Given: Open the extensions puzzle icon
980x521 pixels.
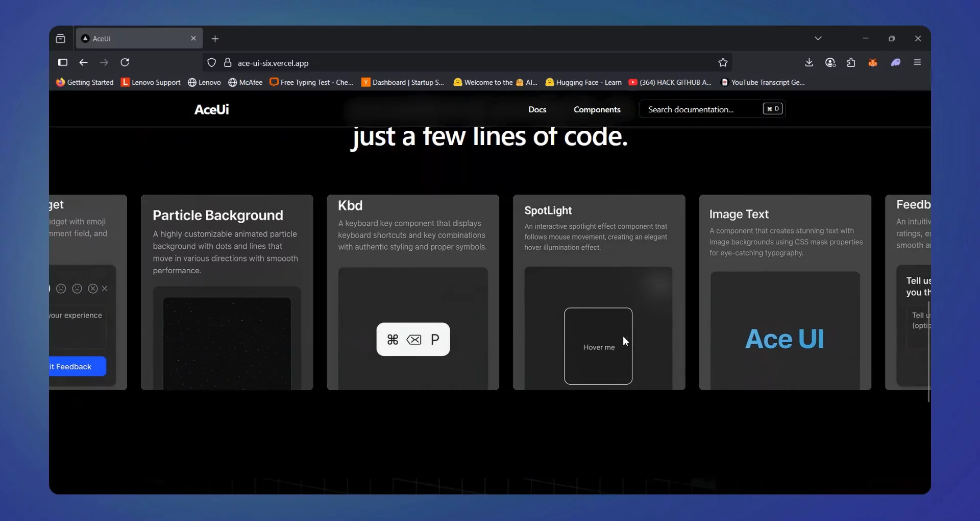Looking at the screenshot, I should pos(851,62).
